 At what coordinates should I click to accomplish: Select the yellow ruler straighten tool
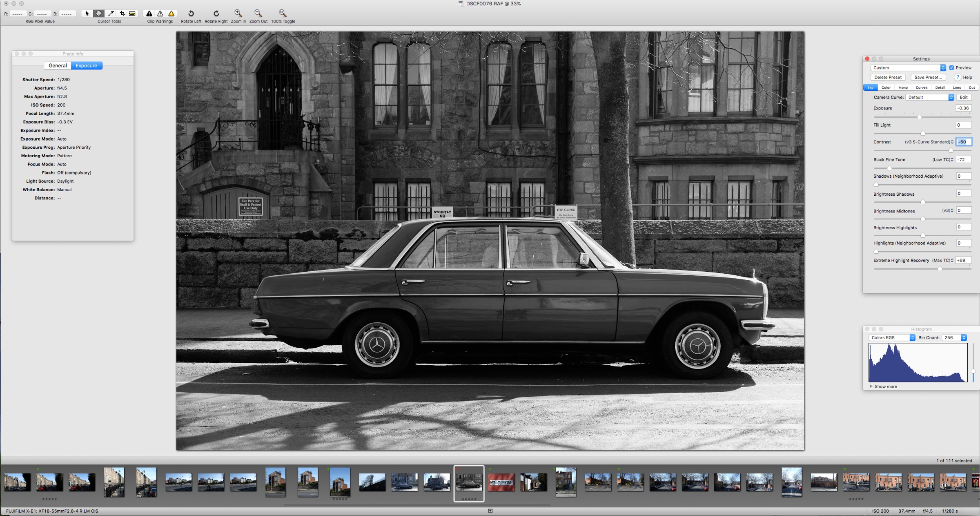click(132, 13)
